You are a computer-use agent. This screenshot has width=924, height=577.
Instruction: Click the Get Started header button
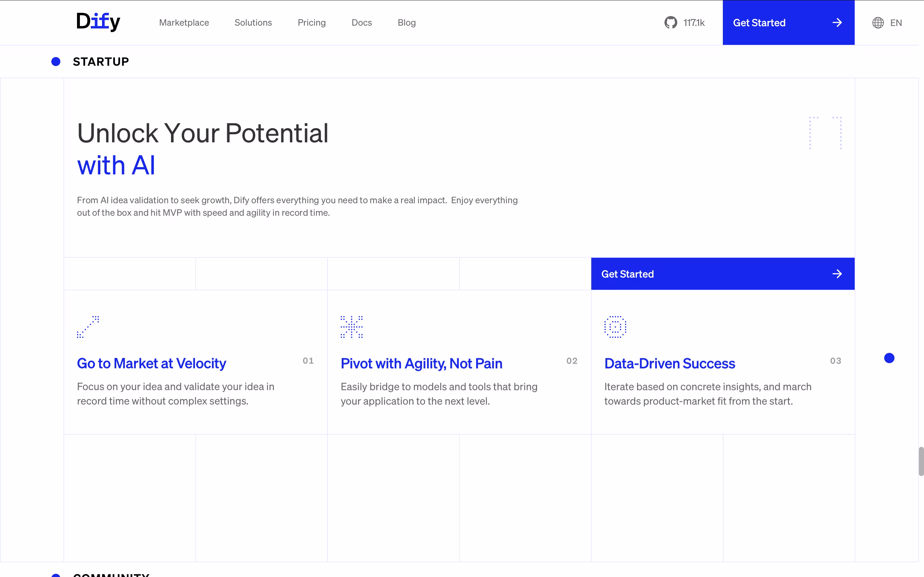(759, 22)
